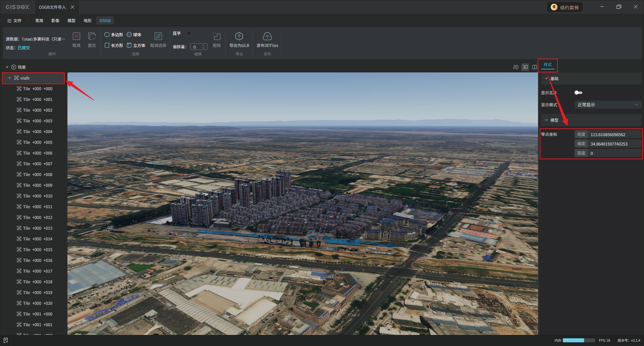This screenshot has height=346, width=644.
Task: Click the longitude (经度) input field
Action: click(x=614, y=134)
